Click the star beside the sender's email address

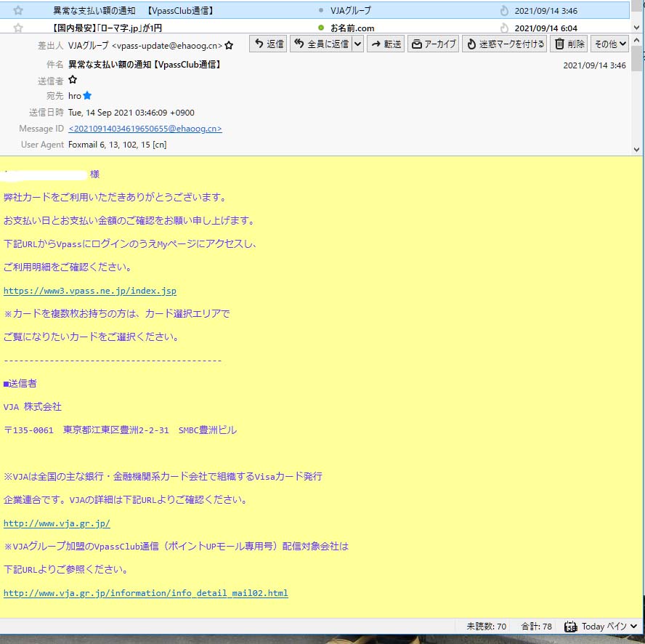point(230,44)
